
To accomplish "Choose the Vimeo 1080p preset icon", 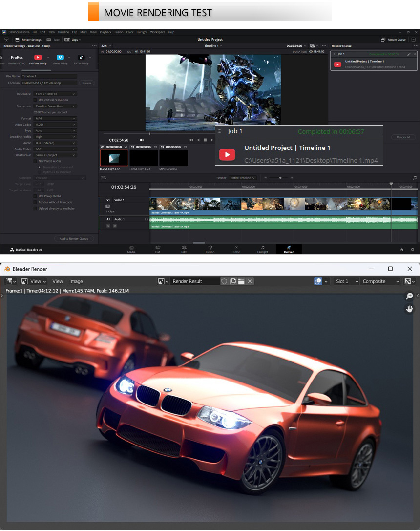I will tap(60, 58).
